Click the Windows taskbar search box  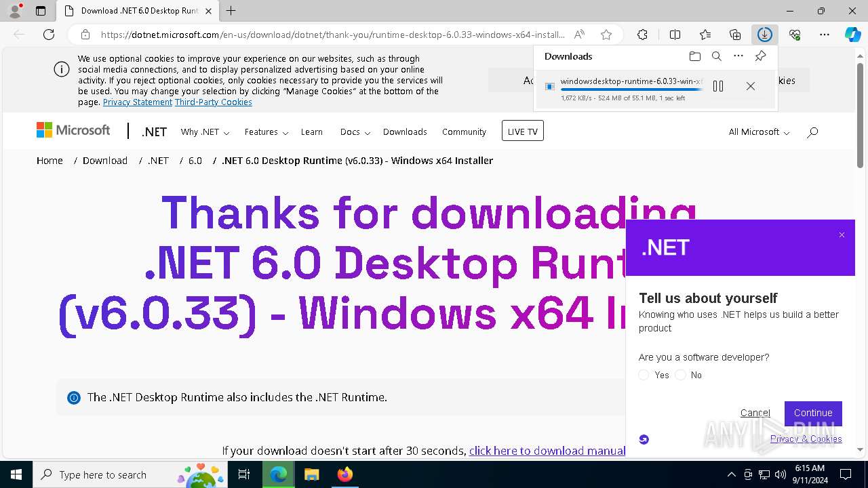point(130,474)
